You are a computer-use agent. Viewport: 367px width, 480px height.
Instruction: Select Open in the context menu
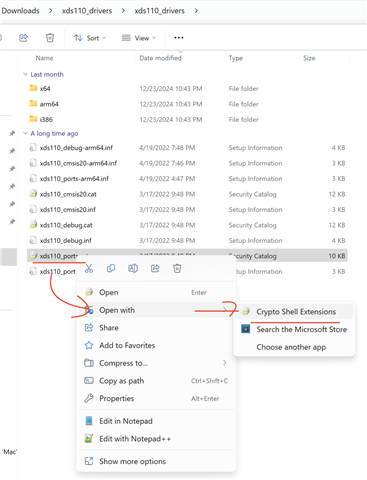(x=156, y=292)
